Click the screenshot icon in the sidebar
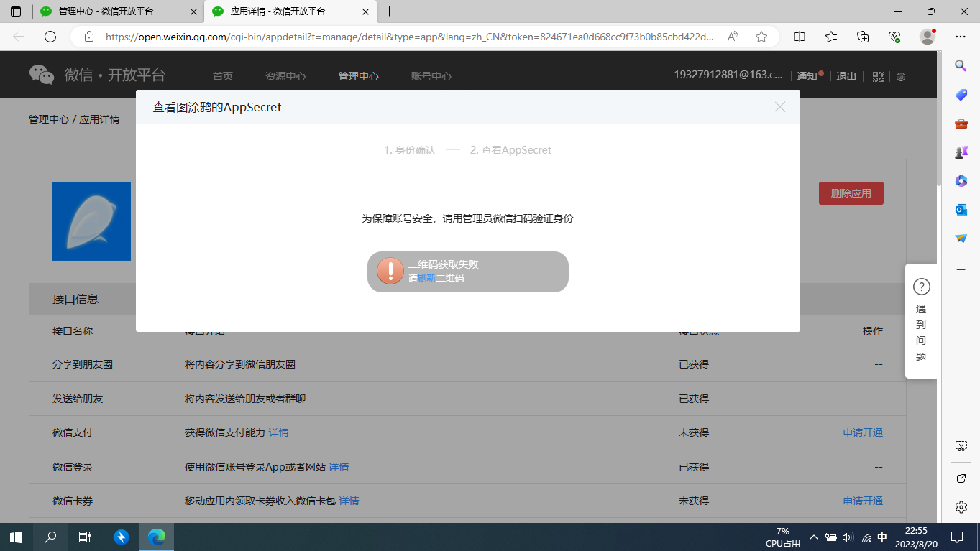980x551 pixels. pos(961,446)
